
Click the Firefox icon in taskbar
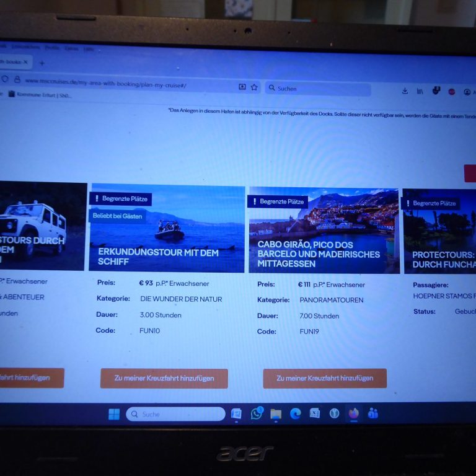pos(353,413)
